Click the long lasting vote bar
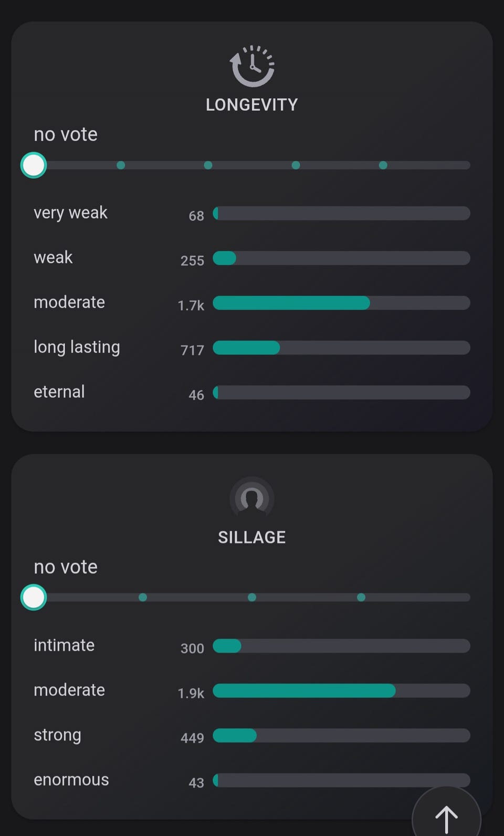The width and height of the screenshot is (504, 836). [341, 348]
